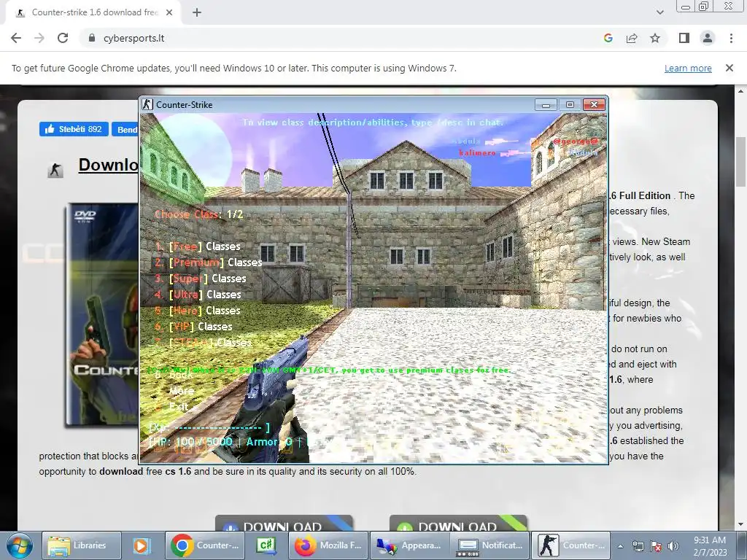
Task: Bookmark this page with the star icon
Action: (x=655, y=38)
